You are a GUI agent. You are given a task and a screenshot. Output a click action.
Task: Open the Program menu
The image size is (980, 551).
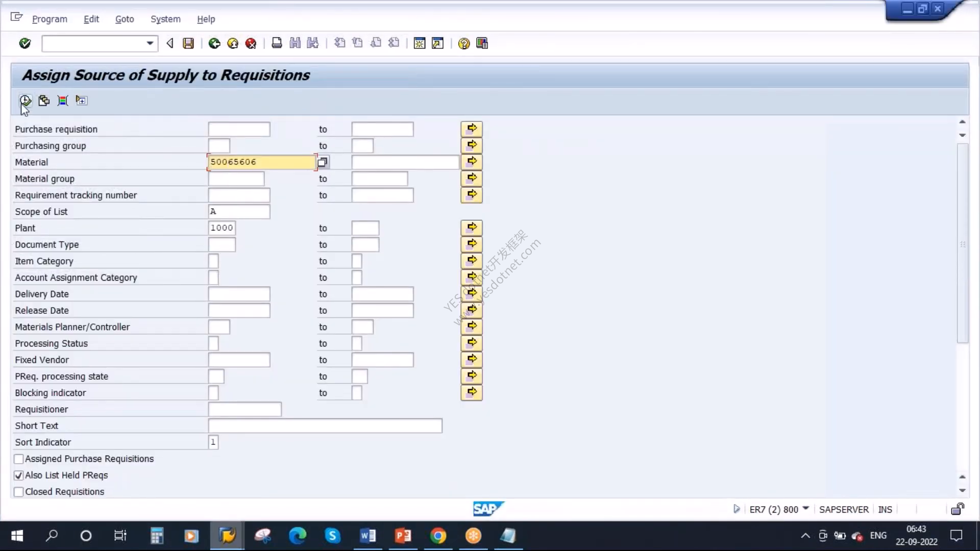[50, 19]
